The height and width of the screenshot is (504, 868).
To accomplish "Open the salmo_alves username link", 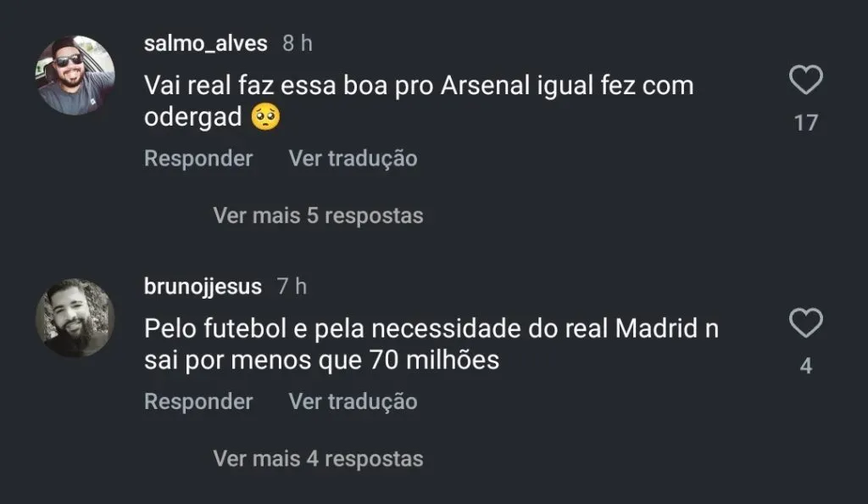I will [206, 43].
